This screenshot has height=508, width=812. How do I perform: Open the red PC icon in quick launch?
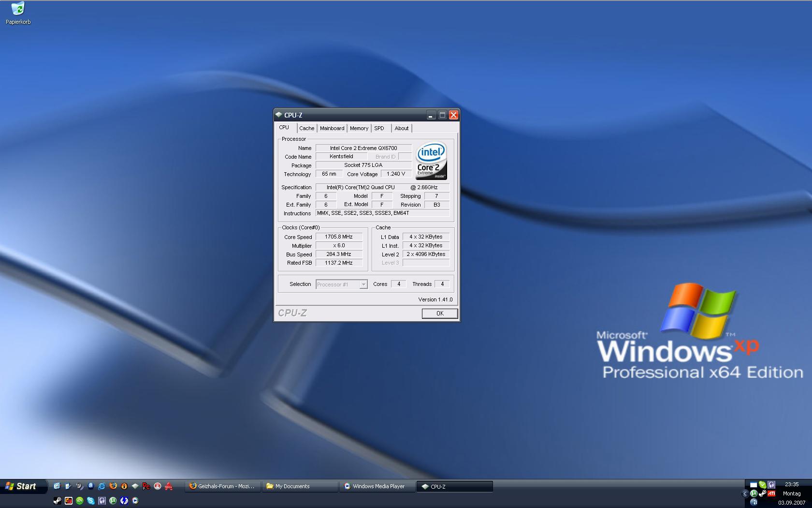pyautogui.click(x=146, y=486)
